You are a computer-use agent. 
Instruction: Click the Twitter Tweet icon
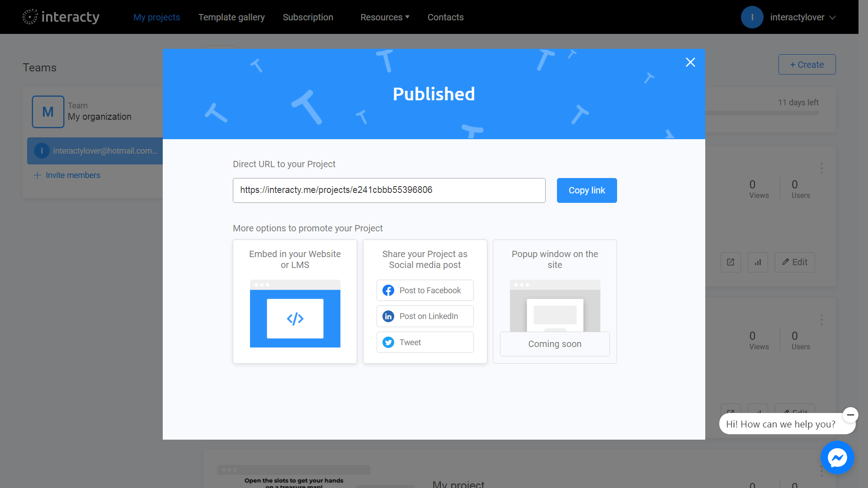click(x=389, y=342)
